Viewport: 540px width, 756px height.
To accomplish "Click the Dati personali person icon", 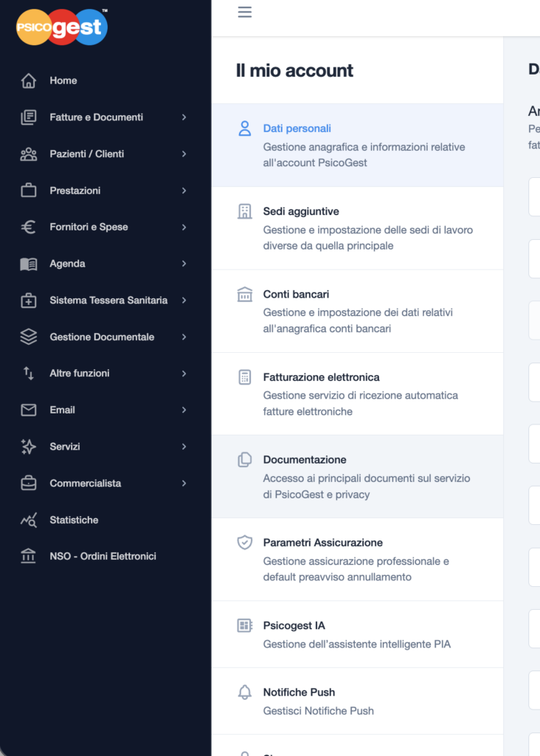I will (245, 128).
